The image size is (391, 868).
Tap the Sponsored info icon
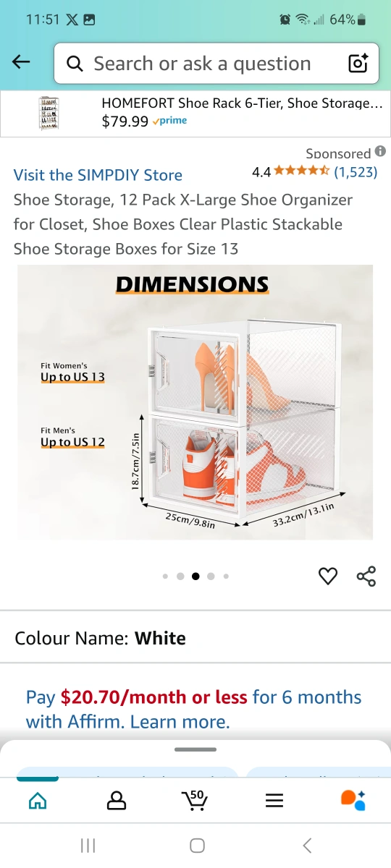(x=380, y=152)
